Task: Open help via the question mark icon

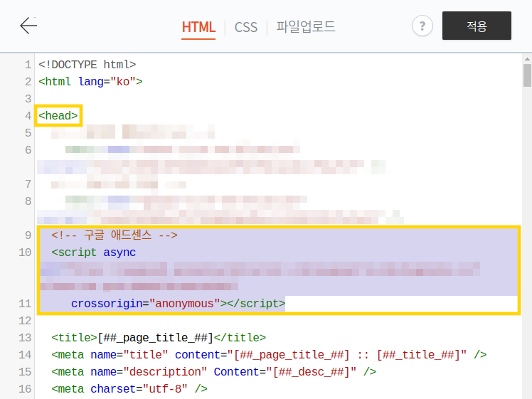Action: pyautogui.click(x=422, y=26)
